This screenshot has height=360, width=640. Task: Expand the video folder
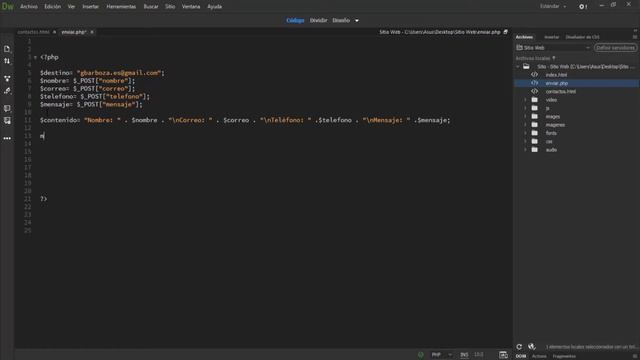coord(525,100)
